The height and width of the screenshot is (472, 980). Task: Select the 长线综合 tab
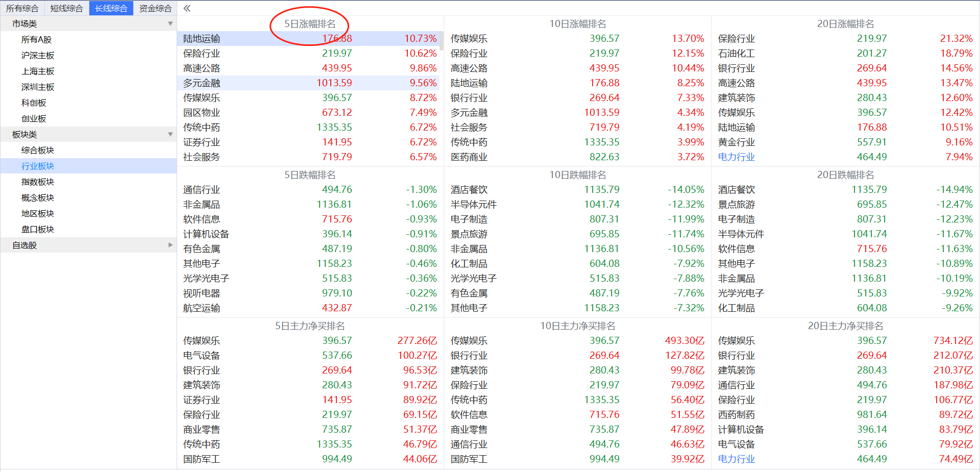click(111, 8)
